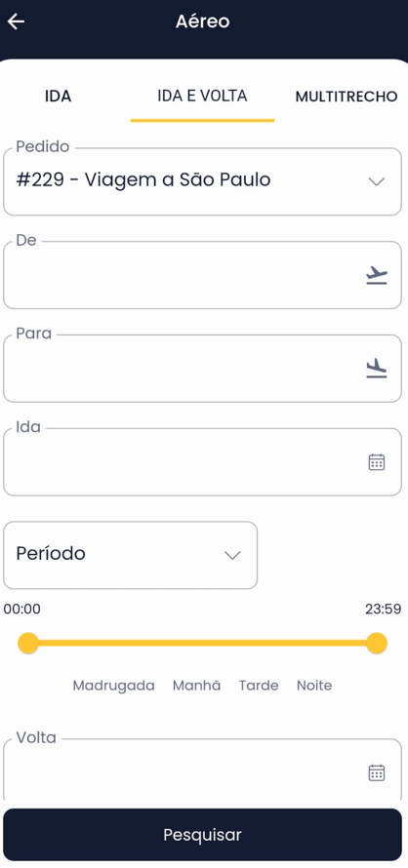Choose the Tarde time period
408x868 pixels.
pos(259,686)
